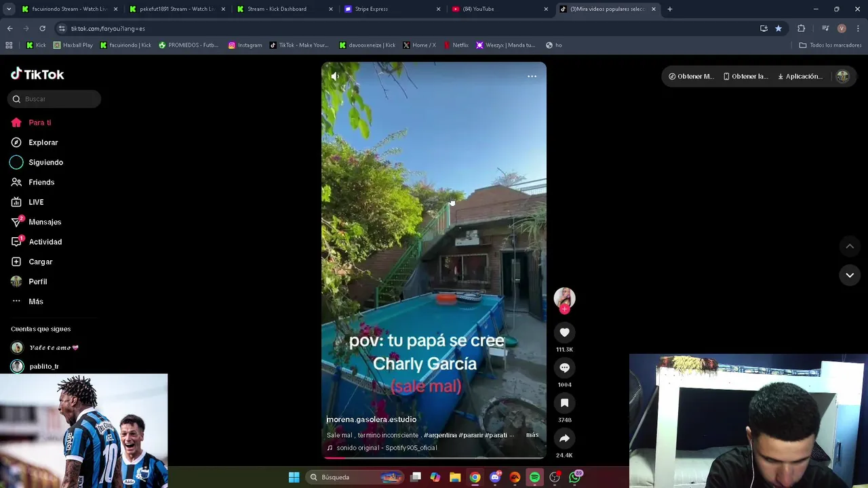
Task: Go back in browser history
Action: (x=9, y=28)
